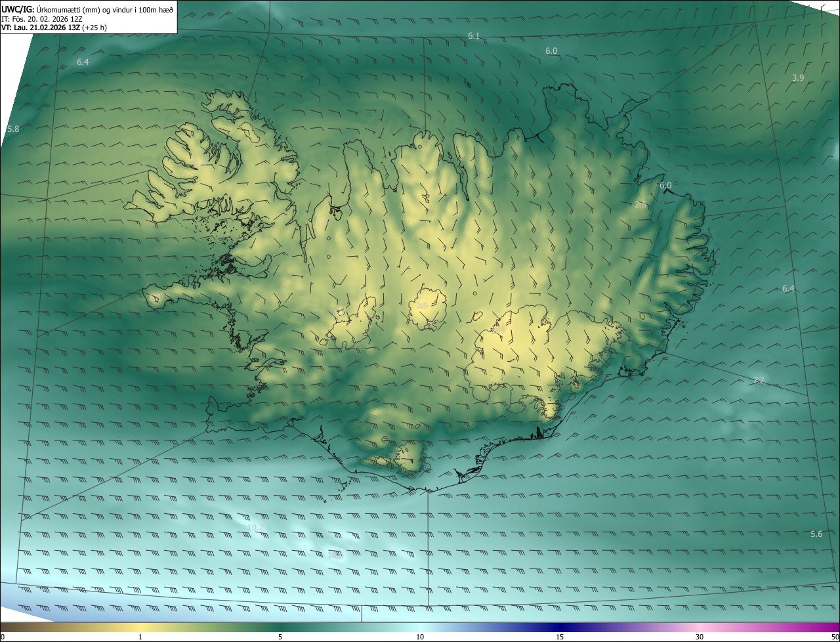
Task: Click the colorbar tick label 50
Action: tap(835, 637)
